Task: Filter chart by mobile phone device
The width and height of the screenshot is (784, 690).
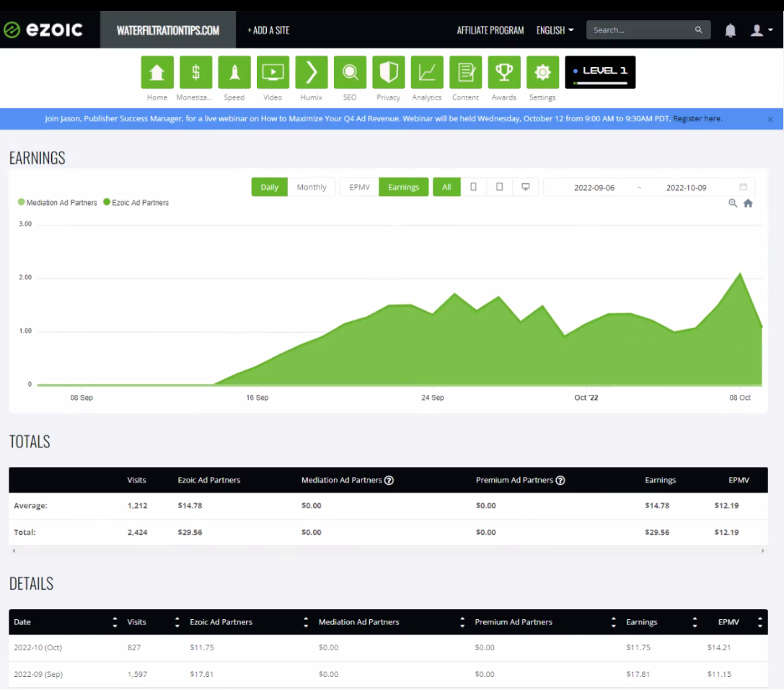Action: point(473,187)
